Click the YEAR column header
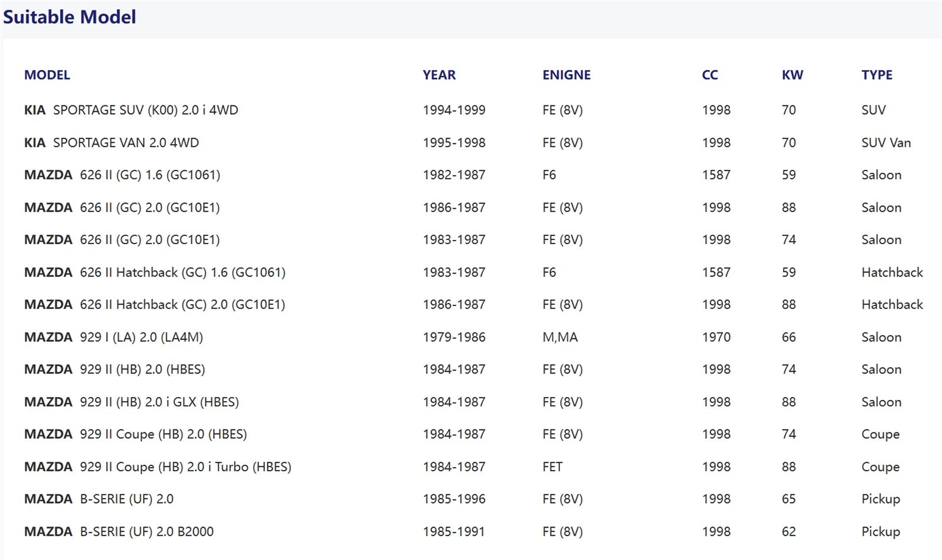 (x=439, y=75)
